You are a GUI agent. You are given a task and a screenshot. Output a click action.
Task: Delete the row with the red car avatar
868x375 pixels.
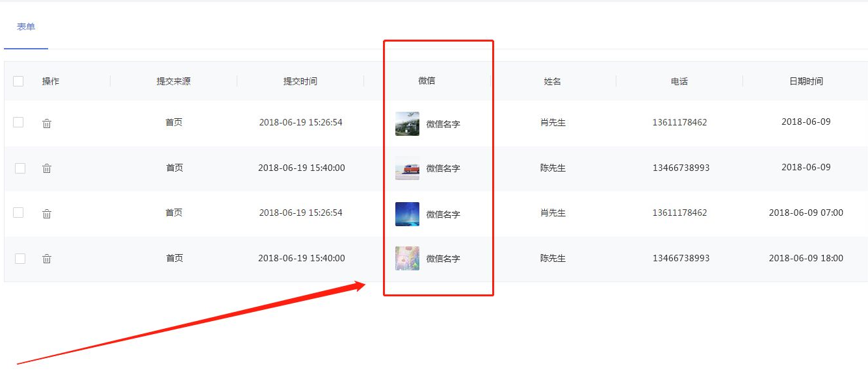47,168
